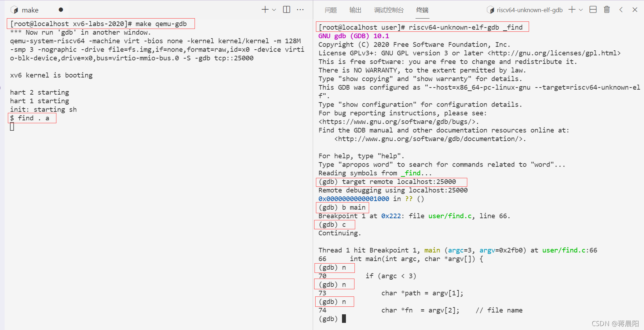
Task: Click the address 0x0000000000001000
Action: pos(354,199)
